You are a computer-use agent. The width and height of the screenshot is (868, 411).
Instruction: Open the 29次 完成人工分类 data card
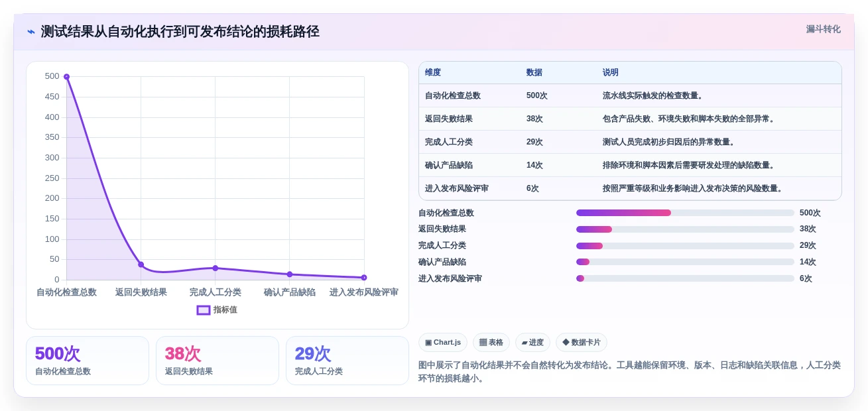point(347,361)
